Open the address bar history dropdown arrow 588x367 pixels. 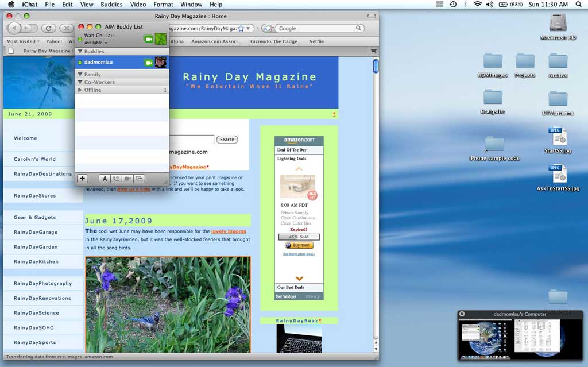coord(248,29)
